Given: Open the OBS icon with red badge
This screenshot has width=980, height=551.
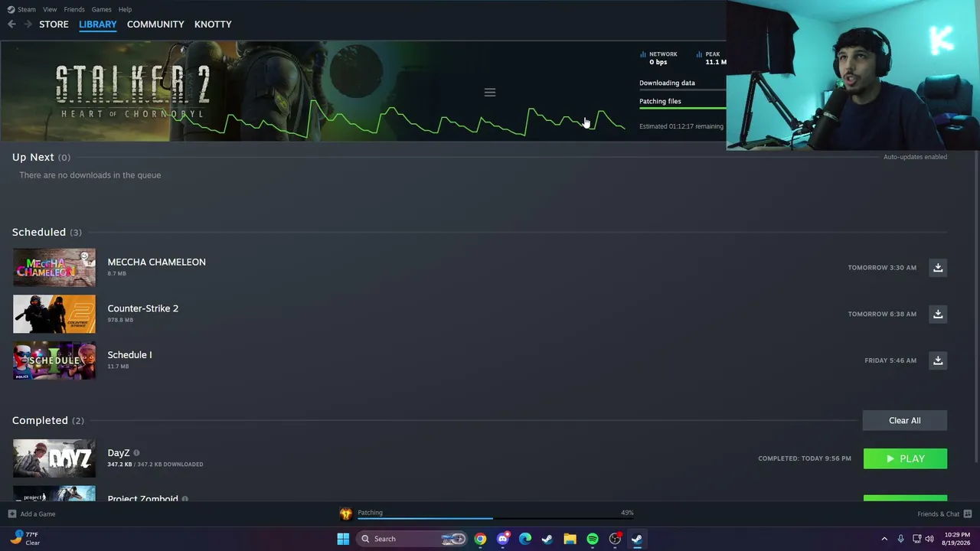Looking at the screenshot, I should click(615, 539).
